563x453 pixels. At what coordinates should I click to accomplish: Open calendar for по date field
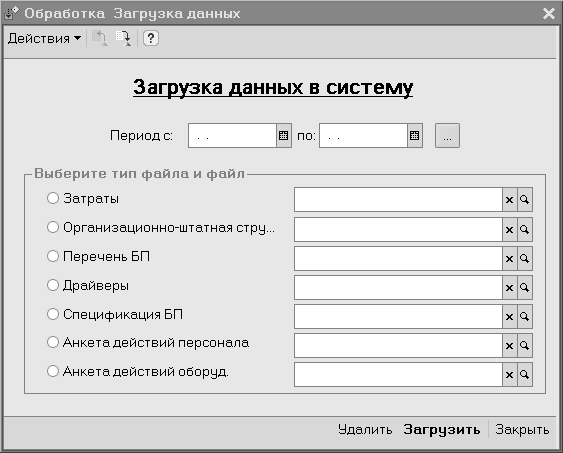tap(415, 136)
